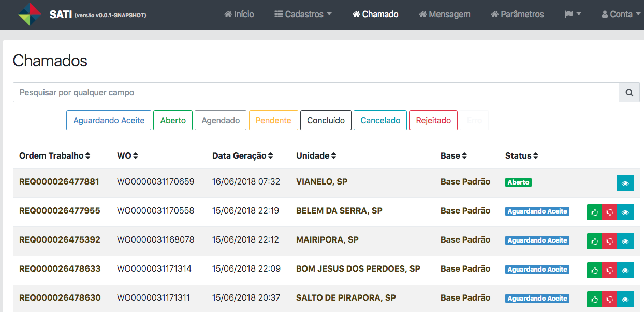Reject the MAIRIPORA request with thumbs-down
The height and width of the screenshot is (312, 644).
pos(610,242)
